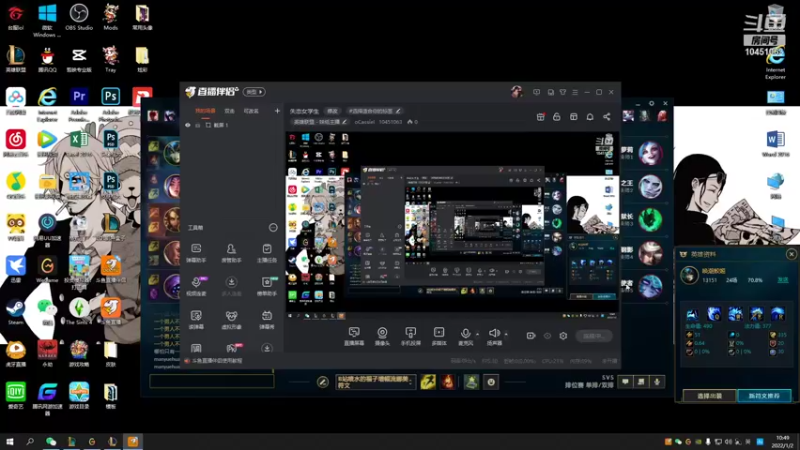Toggle lock on scene source row
Screen dimensions: 800x450
click(x=198, y=125)
